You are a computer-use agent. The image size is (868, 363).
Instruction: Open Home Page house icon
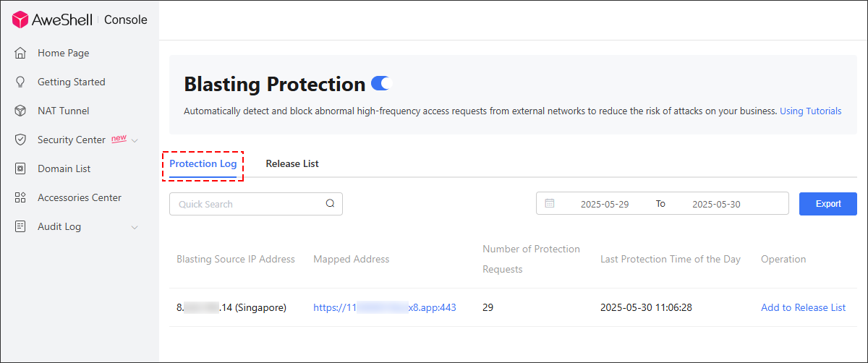pos(21,53)
